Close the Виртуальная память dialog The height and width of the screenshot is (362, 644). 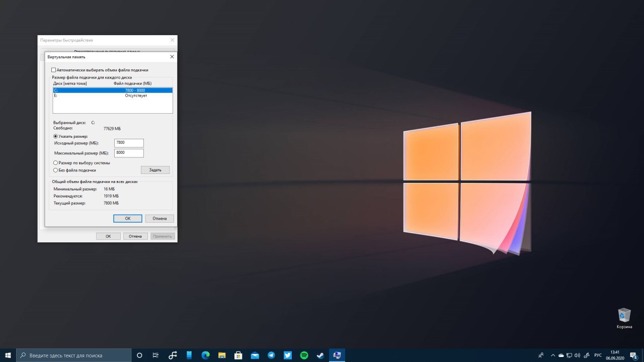point(172,57)
